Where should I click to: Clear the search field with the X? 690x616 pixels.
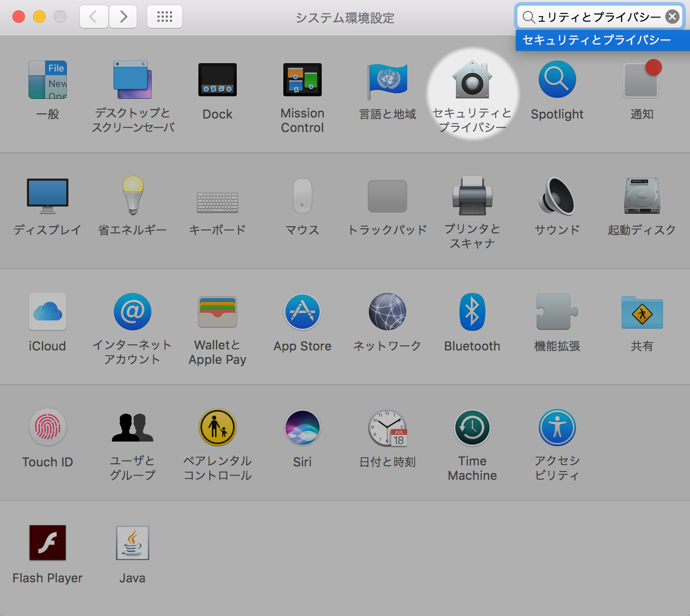click(672, 17)
